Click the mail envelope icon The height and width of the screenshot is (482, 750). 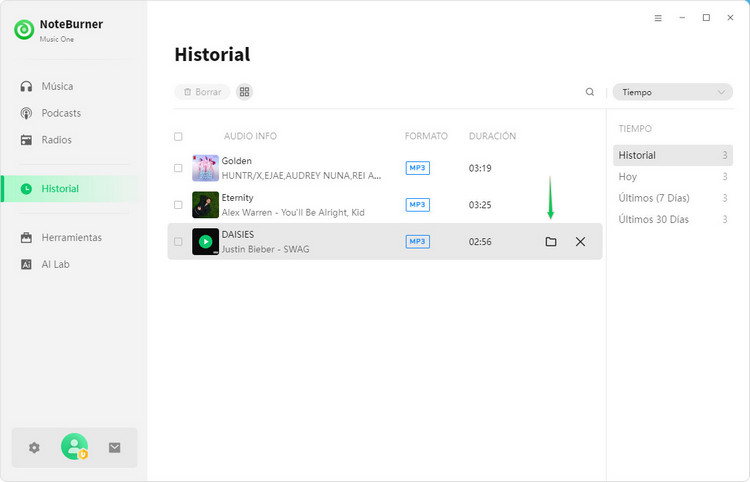[114, 448]
